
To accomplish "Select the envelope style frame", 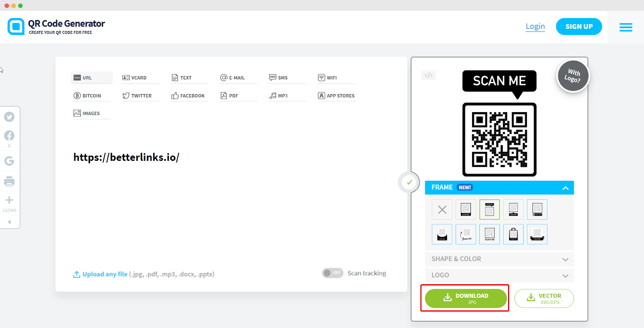I will pyautogui.click(x=442, y=234).
